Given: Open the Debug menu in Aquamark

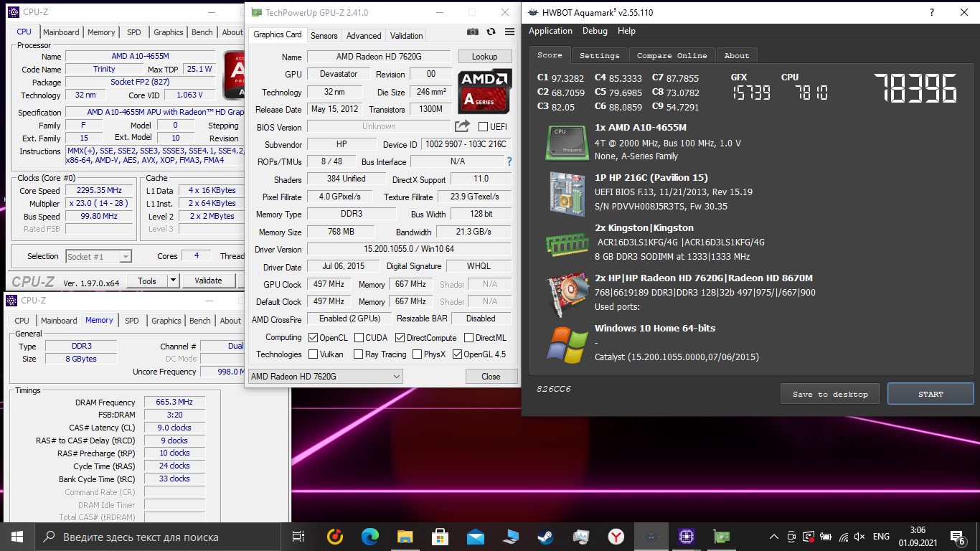Looking at the screenshot, I should [595, 31].
